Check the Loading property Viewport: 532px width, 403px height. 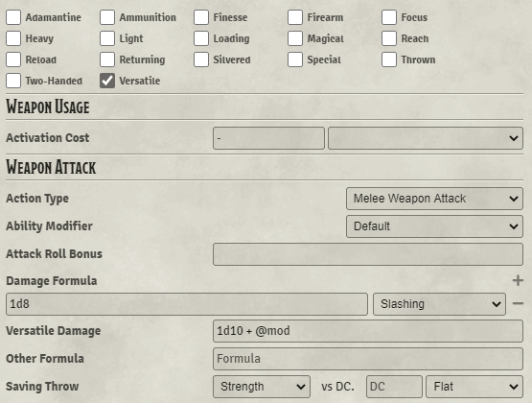pos(201,38)
